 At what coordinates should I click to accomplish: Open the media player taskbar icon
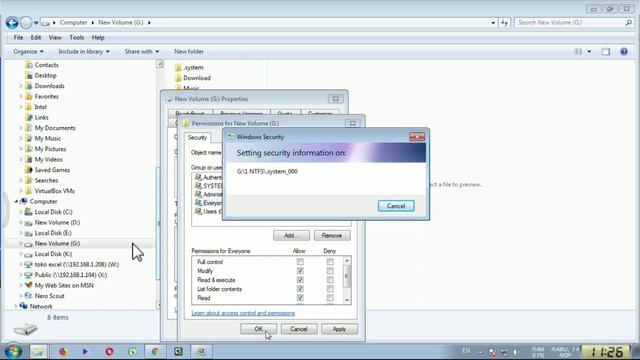[85, 351]
